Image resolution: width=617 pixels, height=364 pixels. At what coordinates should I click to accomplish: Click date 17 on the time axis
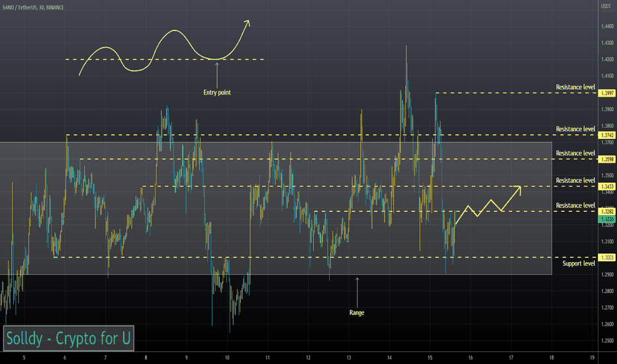click(x=511, y=357)
